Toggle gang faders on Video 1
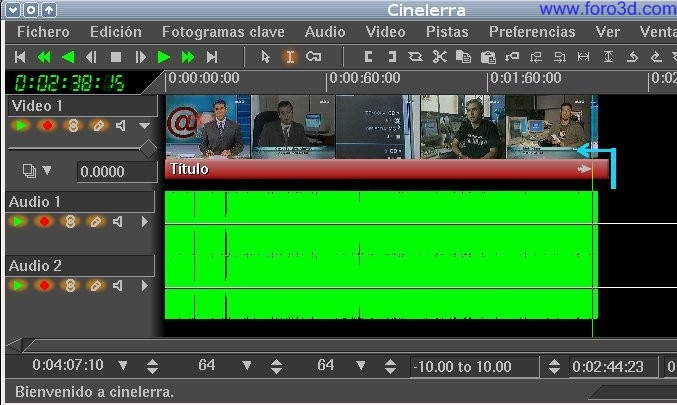The image size is (677, 405). pos(73,126)
